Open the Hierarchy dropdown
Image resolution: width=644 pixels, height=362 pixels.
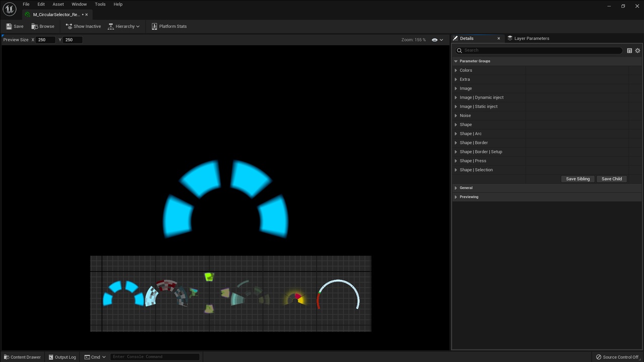pos(124,26)
